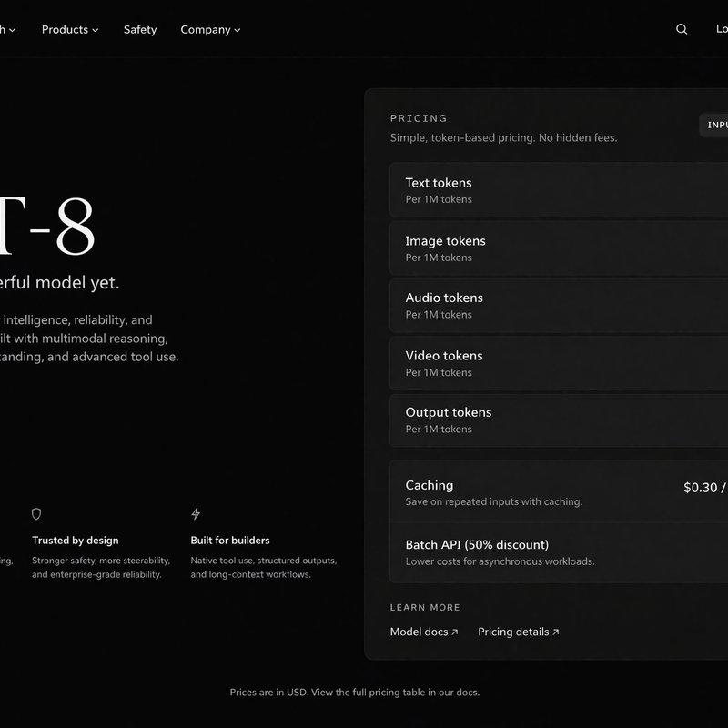Expand the Products dropdown menu
Image resolution: width=728 pixels, height=728 pixels.
[x=70, y=30]
